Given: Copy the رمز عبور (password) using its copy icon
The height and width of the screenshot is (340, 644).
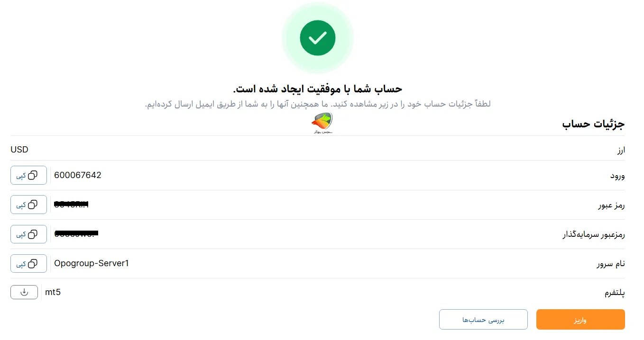Looking at the screenshot, I should click(x=33, y=205).
